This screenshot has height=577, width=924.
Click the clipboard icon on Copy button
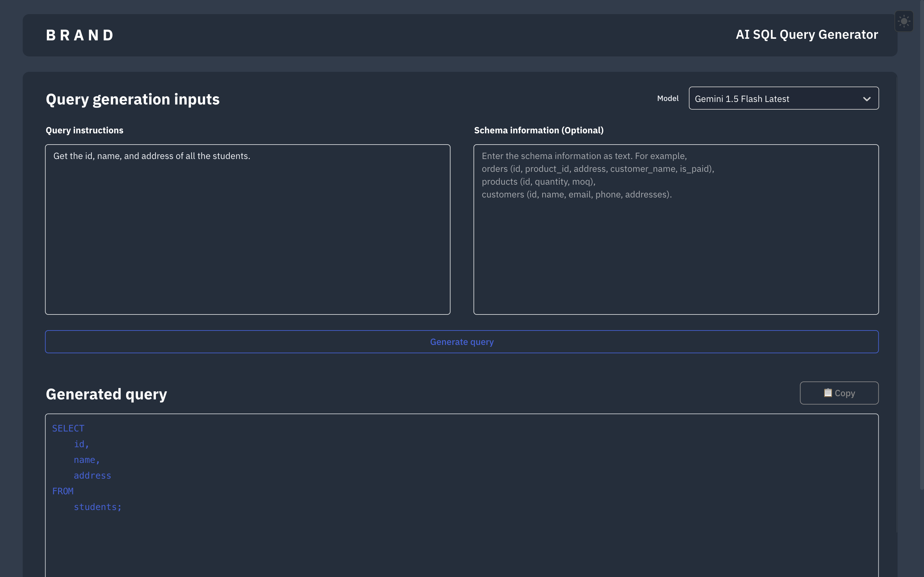pyautogui.click(x=827, y=393)
